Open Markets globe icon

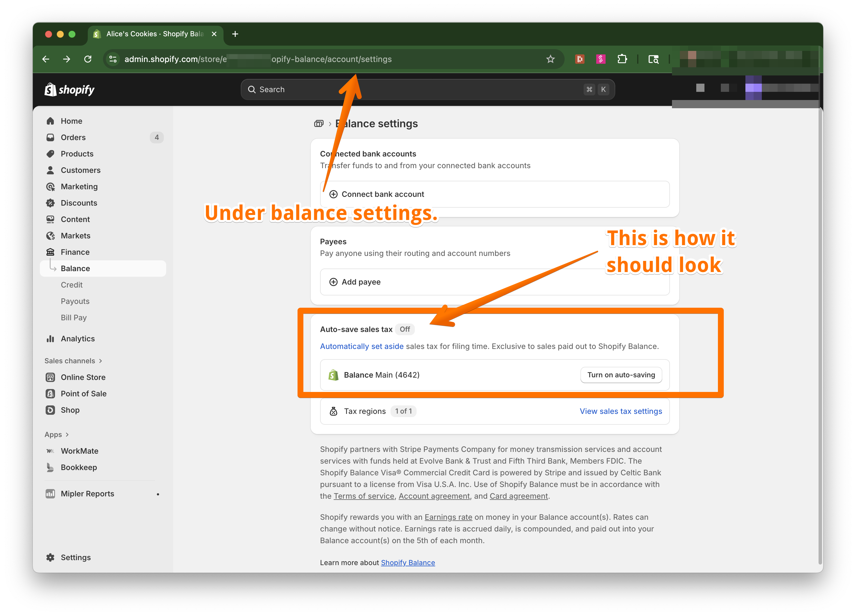[x=50, y=236]
